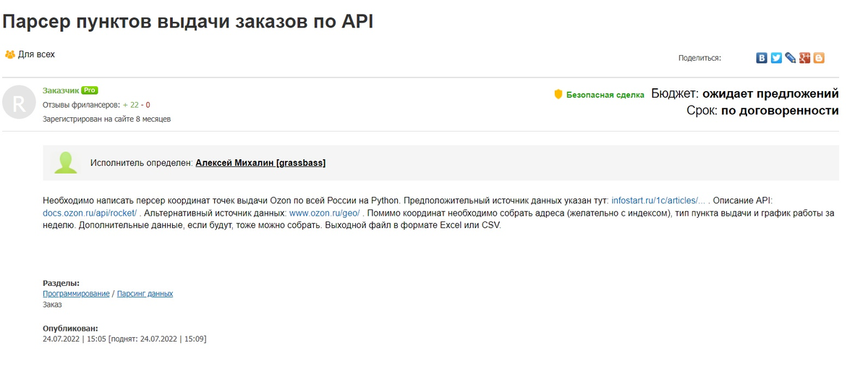This screenshot has width=868, height=377.
Task: Click positive reviews count + 22
Action: (x=130, y=105)
